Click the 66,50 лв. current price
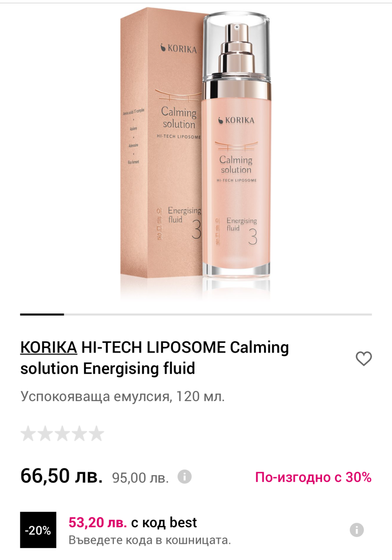 (x=61, y=476)
